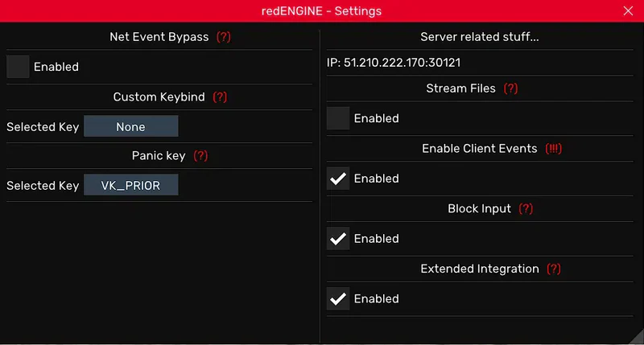Click the 'Block Input' label text
The height and width of the screenshot is (345, 644).
point(479,209)
